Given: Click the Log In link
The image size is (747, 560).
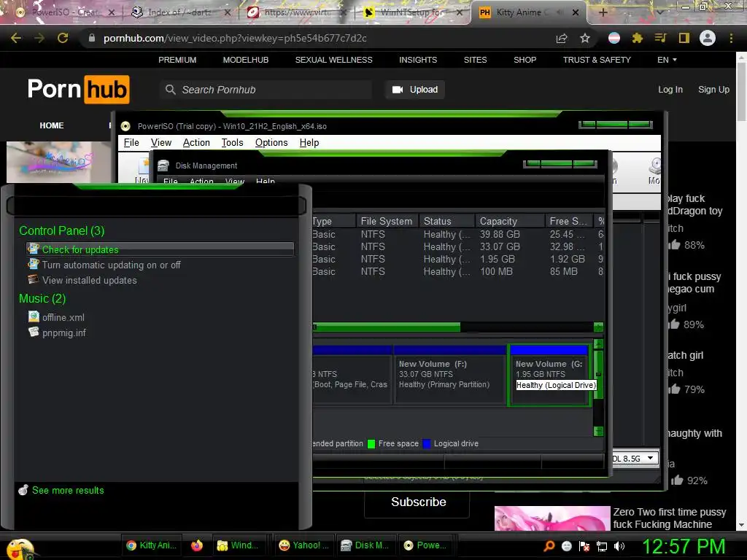Looking at the screenshot, I should pyautogui.click(x=670, y=90).
